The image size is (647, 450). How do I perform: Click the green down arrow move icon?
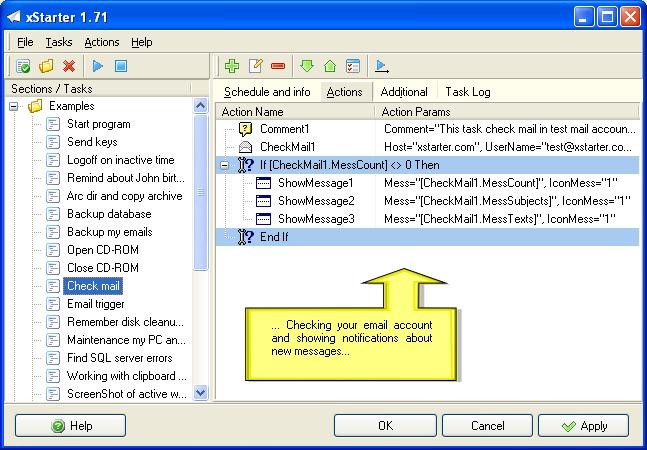click(307, 67)
